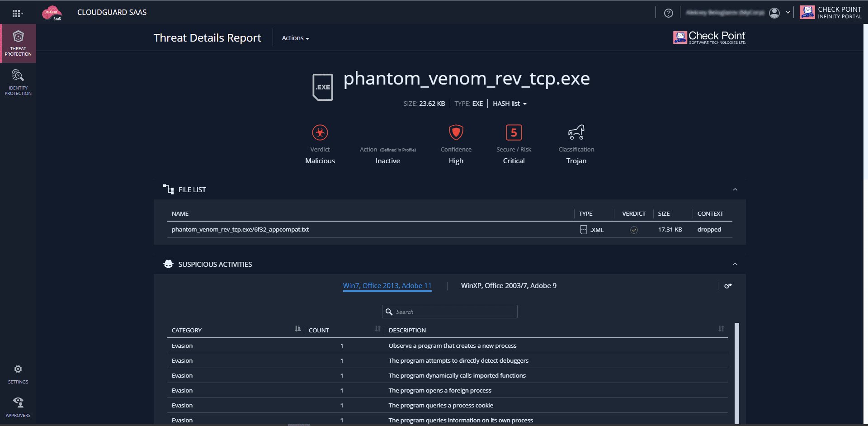Collapse the Suspicious Activities section
This screenshot has height=426, width=868.
coord(735,264)
